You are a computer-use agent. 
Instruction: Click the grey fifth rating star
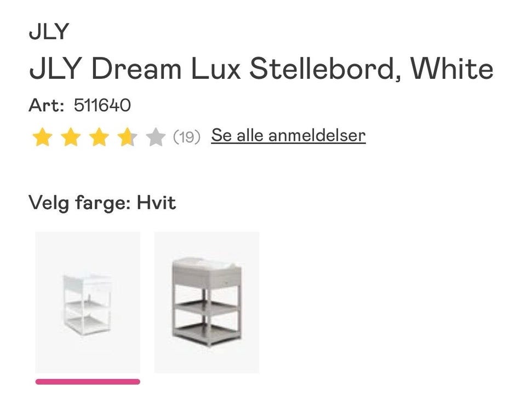[156, 137]
